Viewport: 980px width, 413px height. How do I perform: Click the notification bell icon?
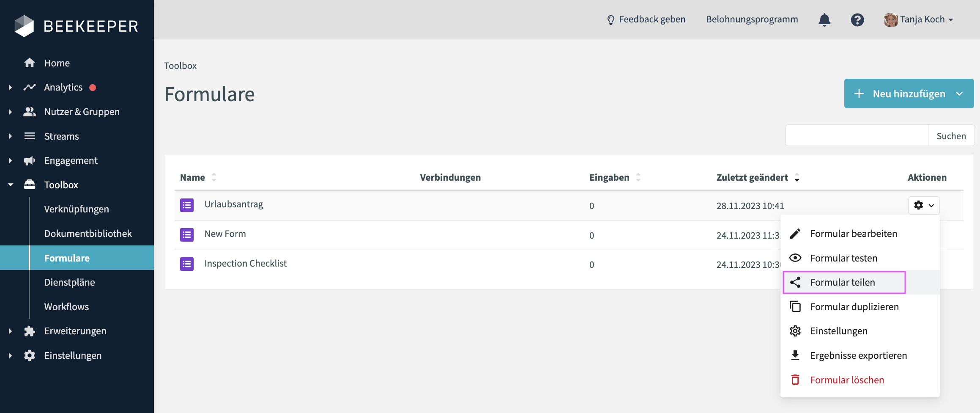[x=824, y=20]
